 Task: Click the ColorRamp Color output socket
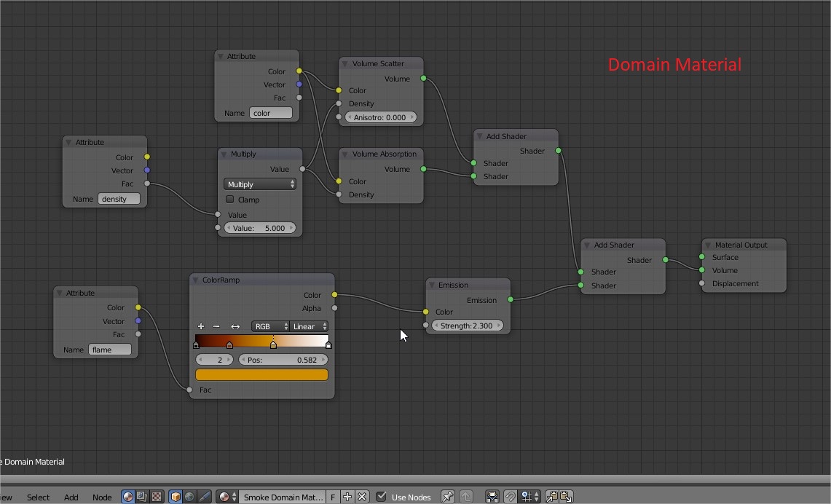[x=334, y=295]
